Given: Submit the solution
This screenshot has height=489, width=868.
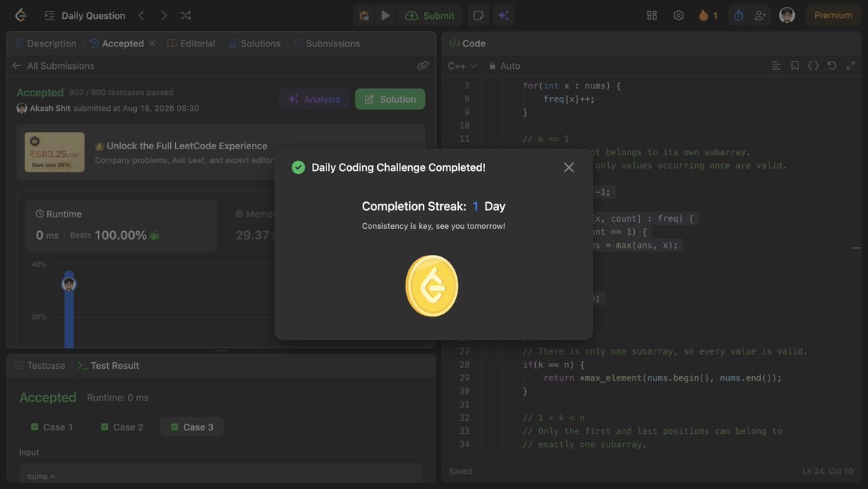Looking at the screenshot, I should tap(430, 15).
